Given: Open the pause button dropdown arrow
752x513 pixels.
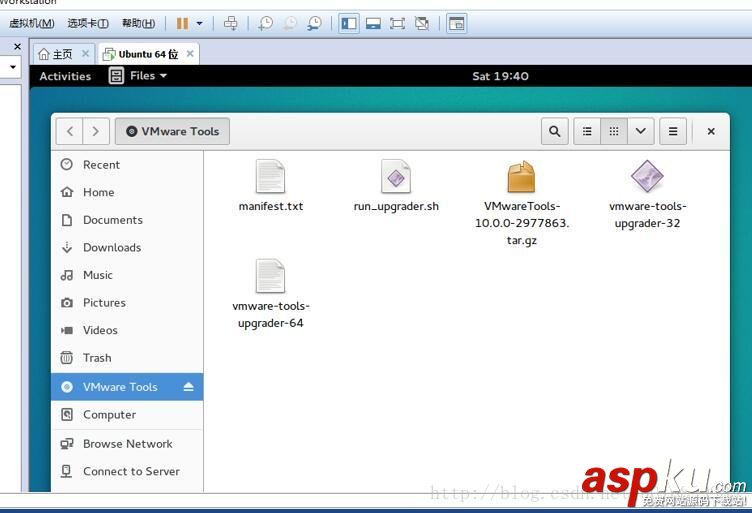Looking at the screenshot, I should [x=200, y=23].
